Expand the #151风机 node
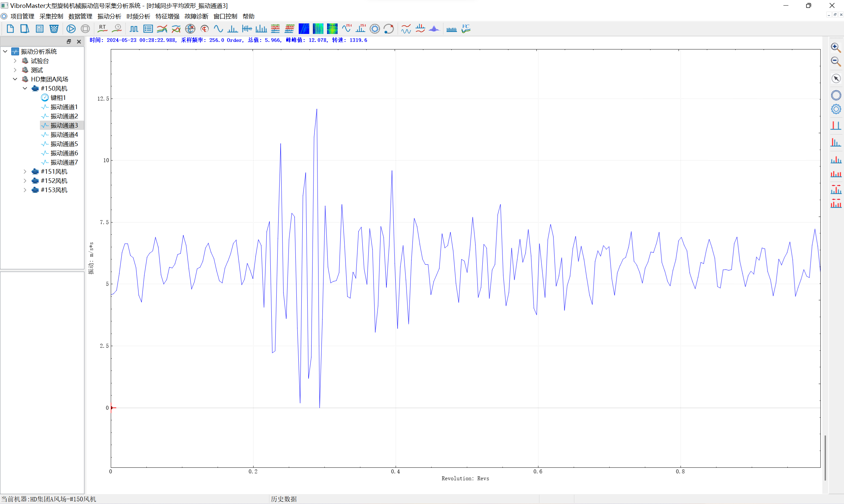The height and width of the screenshot is (504, 844). [x=25, y=171]
